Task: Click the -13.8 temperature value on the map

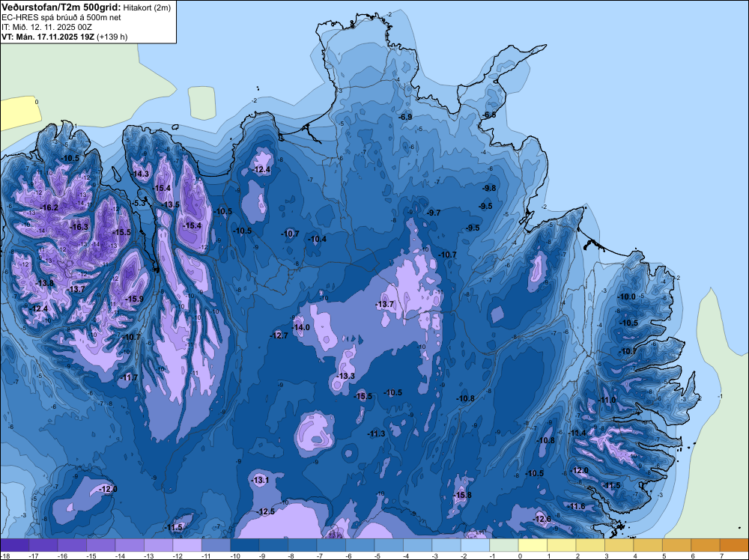Action: [46, 283]
